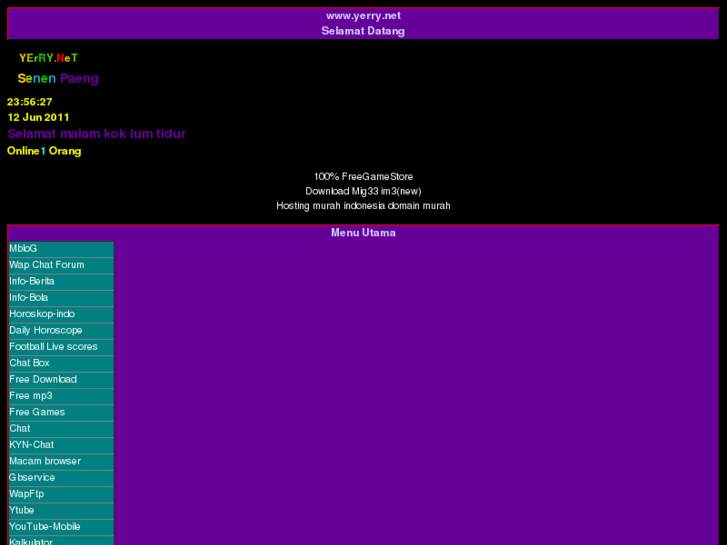Click the Selamat Datang heading

(x=363, y=31)
